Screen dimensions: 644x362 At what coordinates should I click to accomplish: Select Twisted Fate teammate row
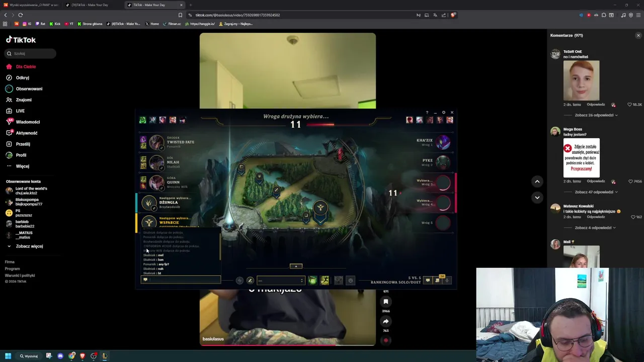click(171, 142)
